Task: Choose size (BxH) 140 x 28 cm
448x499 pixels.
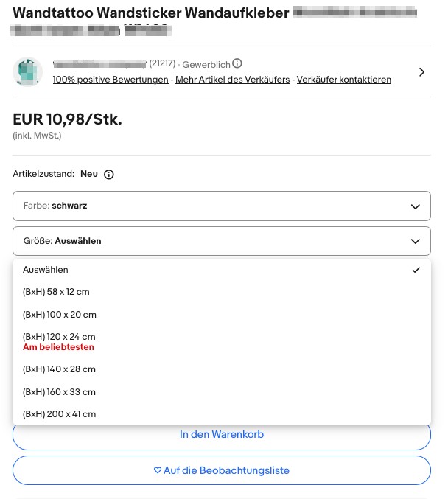Action: tap(60, 369)
